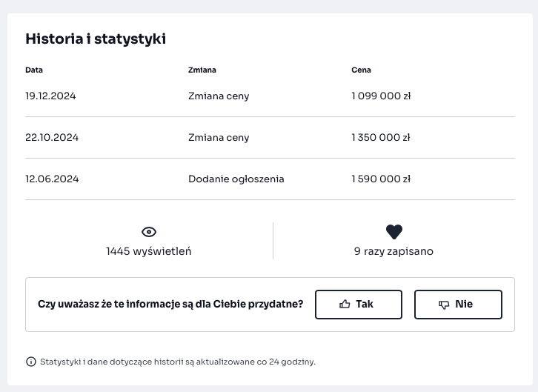Click the heart saved icon
Viewport: 538px width, 392px height.
394,232
